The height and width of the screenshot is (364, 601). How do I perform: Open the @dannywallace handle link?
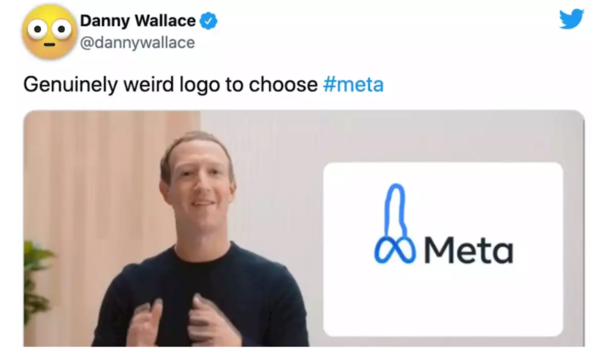click(137, 42)
